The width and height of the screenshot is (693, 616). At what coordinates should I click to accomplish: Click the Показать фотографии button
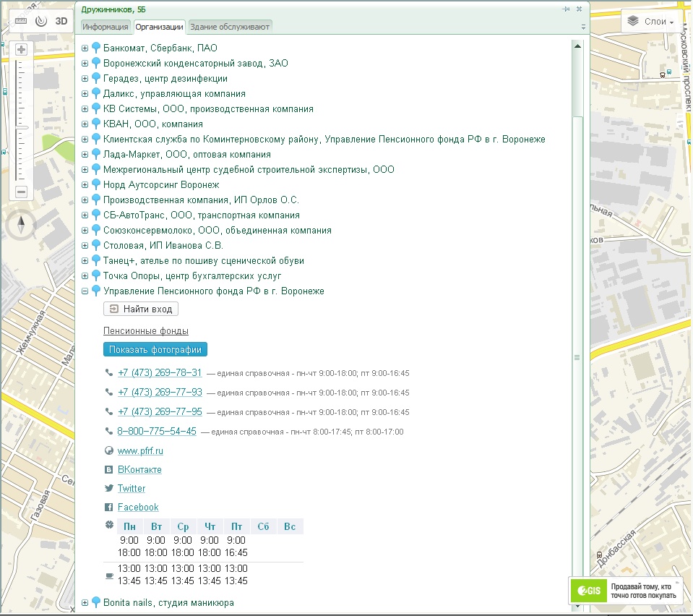(x=155, y=349)
